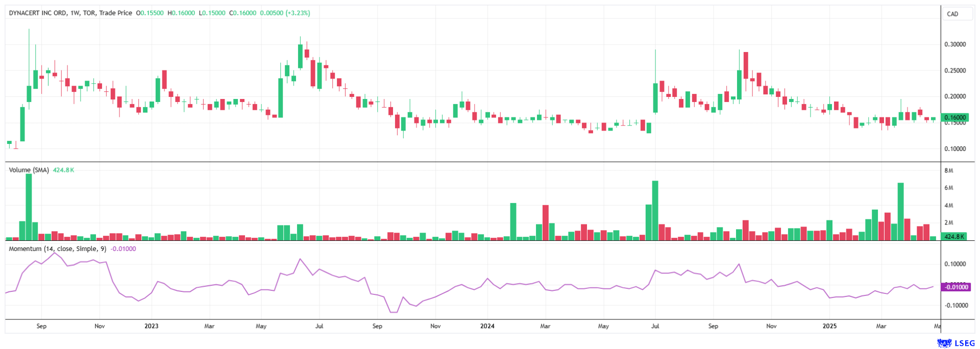980x349 pixels.
Task: Click the tallest green volume bar near Sep 2022
Action: (29, 207)
